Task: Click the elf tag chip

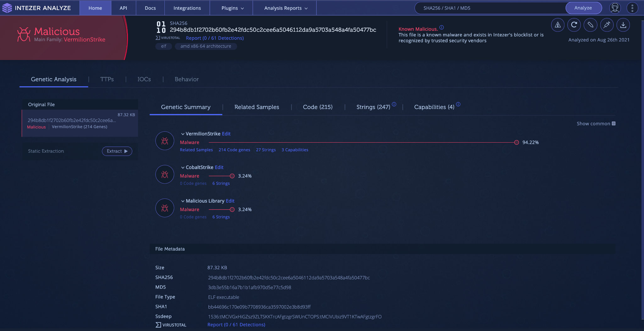Action: click(x=164, y=46)
